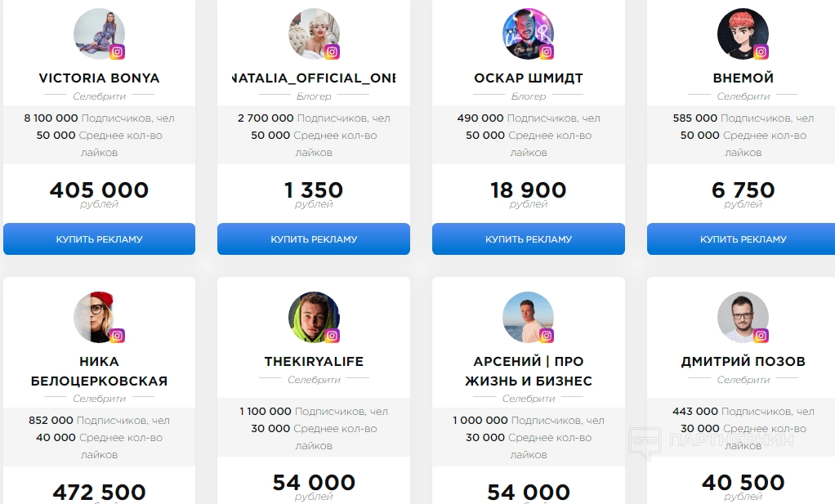Open Арсений | Про жизнь и бизнес title
This screenshot has height=504, width=835.
pos(529,371)
